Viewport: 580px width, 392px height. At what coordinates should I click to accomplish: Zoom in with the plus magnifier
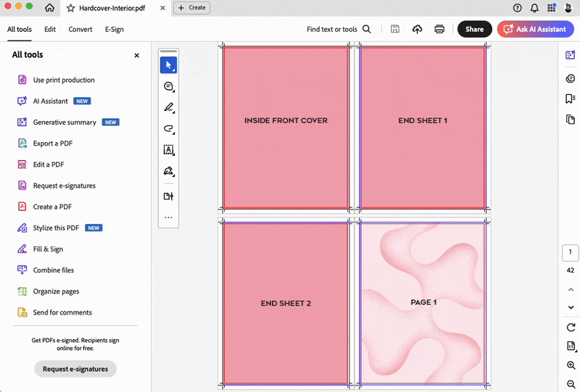[571, 365]
